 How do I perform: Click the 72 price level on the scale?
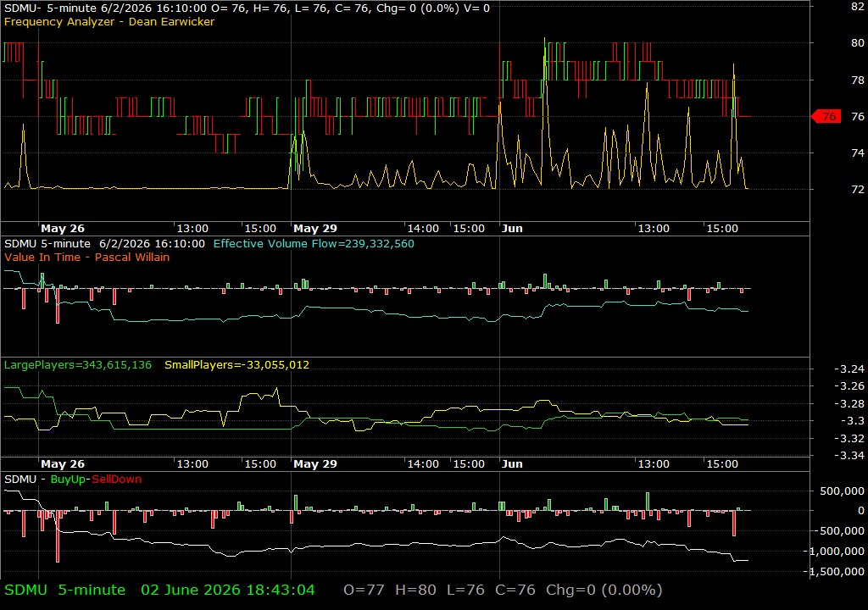click(x=858, y=189)
